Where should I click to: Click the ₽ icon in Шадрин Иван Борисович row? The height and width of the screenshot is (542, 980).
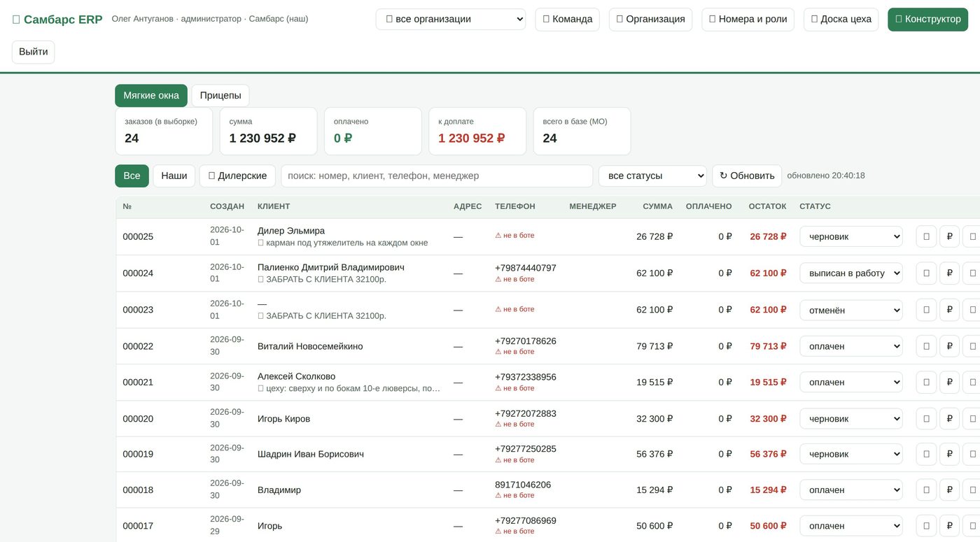(x=949, y=454)
